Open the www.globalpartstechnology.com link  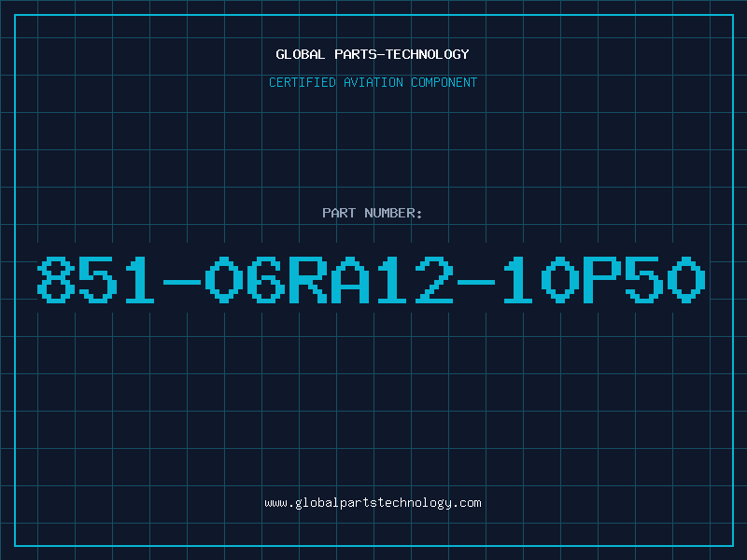click(373, 503)
